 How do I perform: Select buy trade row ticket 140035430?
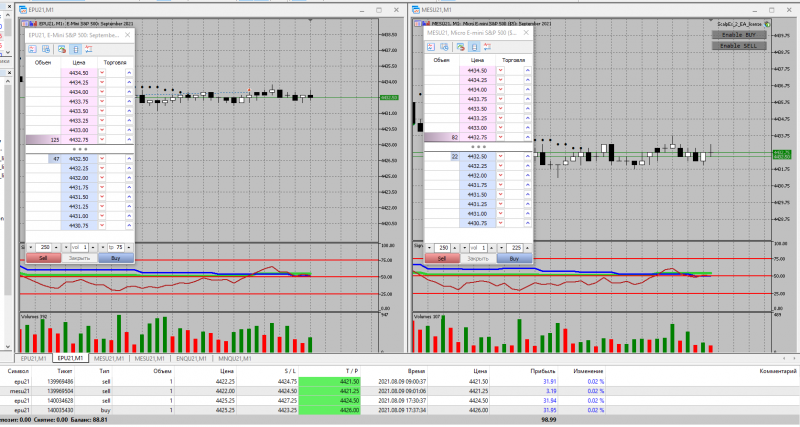[x=399, y=410]
